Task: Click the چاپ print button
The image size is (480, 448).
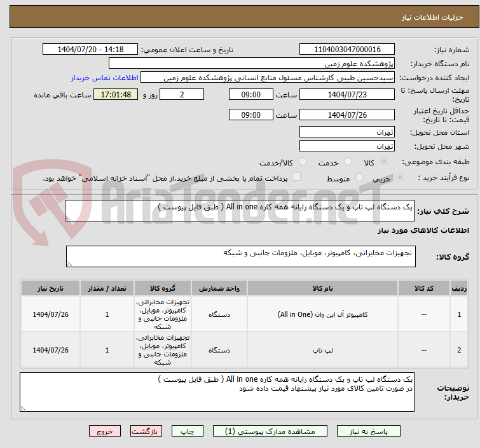Action: click(x=187, y=431)
